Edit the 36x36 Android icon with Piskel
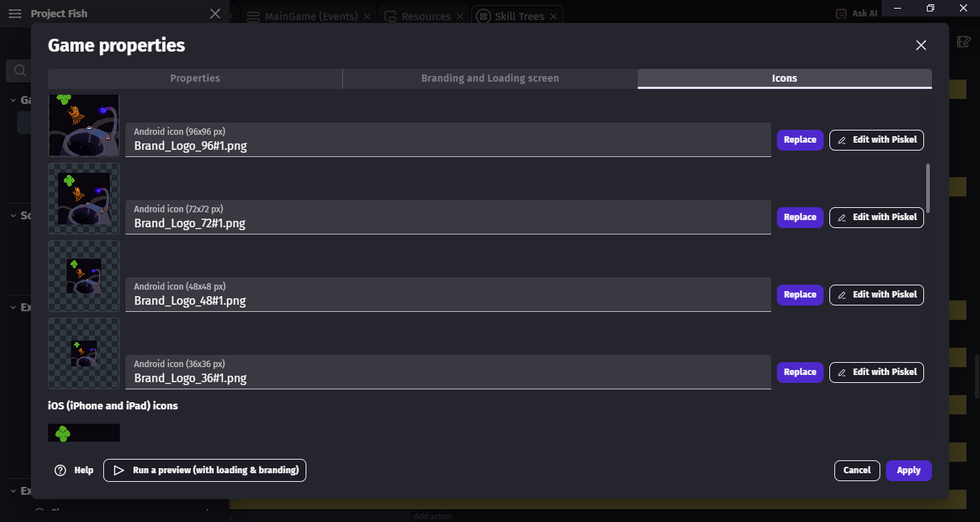980x522 pixels. [x=876, y=372]
